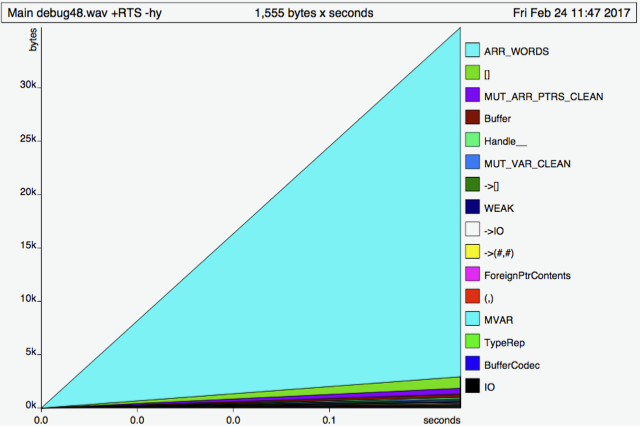The height and width of the screenshot is (426, 640).
Task: Click the 20k y-axis tick label
Action: pos(28,192)
